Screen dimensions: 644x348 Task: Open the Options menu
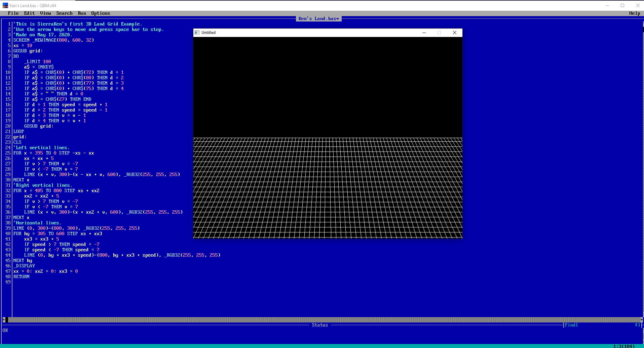pyautogui.click(x=101, y=13)
